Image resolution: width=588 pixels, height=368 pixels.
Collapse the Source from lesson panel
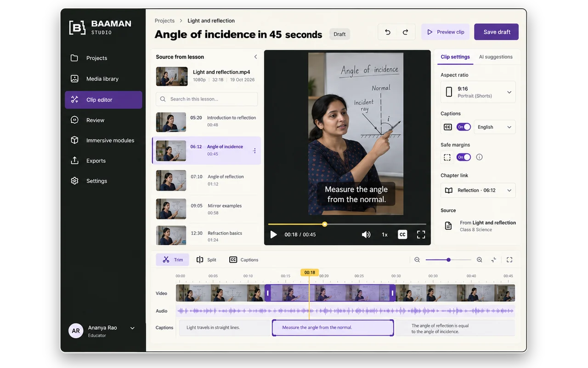255,57
